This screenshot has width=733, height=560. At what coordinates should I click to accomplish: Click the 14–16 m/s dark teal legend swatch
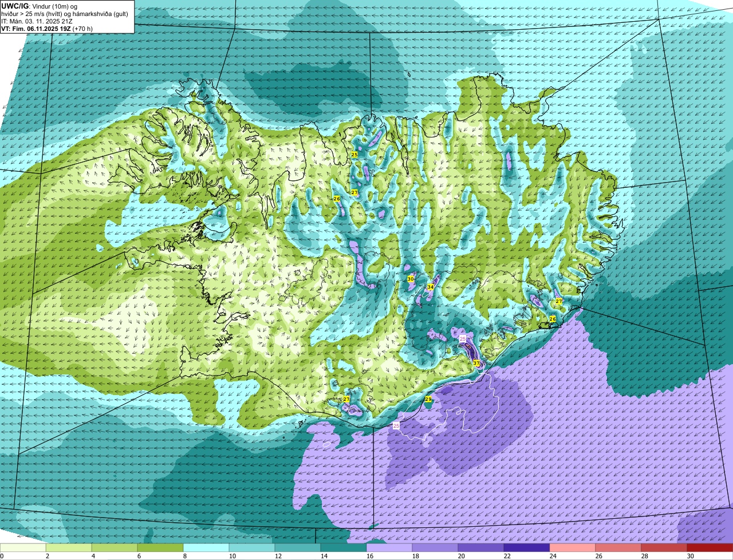coord(344,547)
